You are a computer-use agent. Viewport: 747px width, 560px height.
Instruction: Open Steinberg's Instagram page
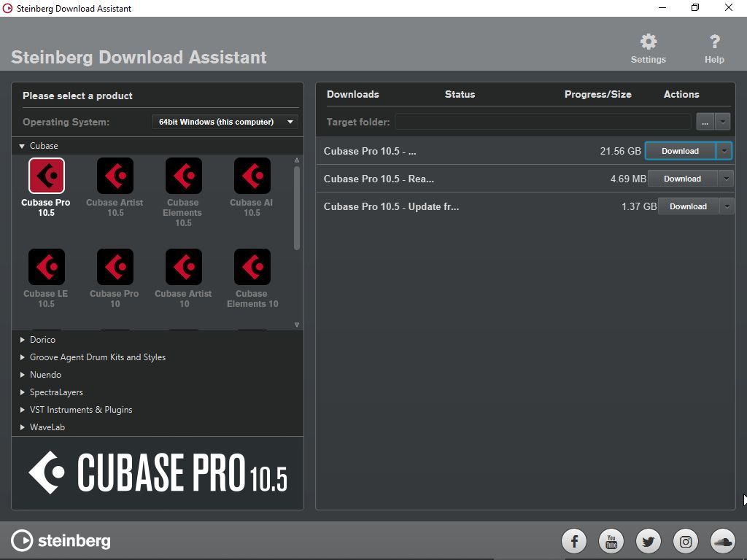click(x=686, y=542)
